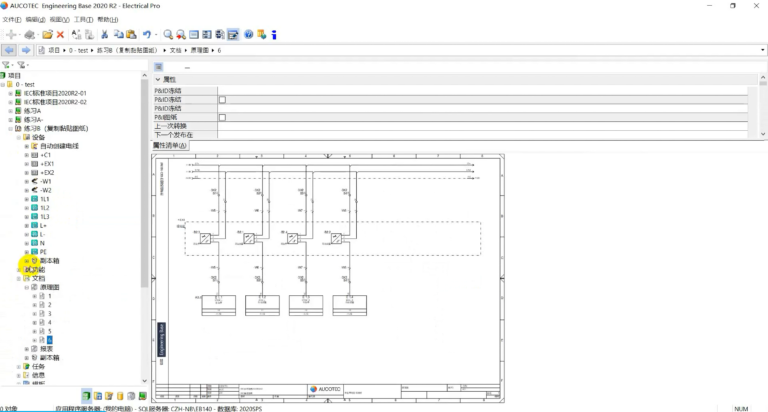The width and height of the screenshot is (768, 412).
Task: Open the 视图(V) menu
Action: coord(59,20)
